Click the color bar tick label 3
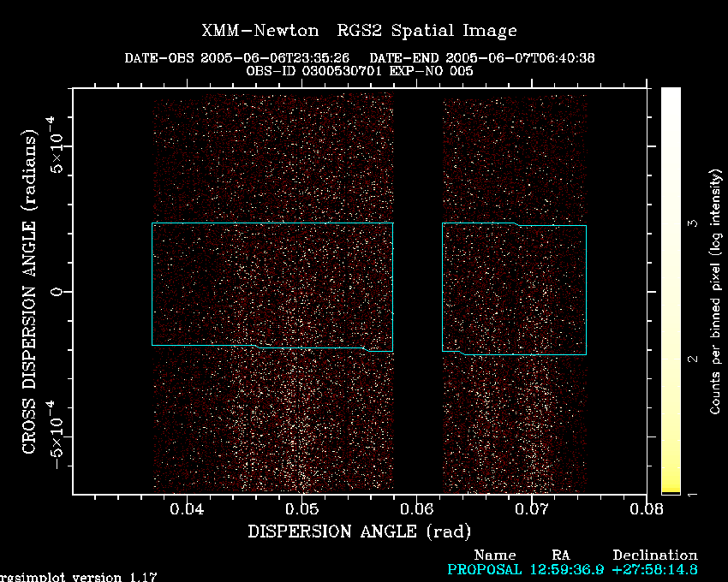Viewport: 728px width, 582px height. point(693,223)
